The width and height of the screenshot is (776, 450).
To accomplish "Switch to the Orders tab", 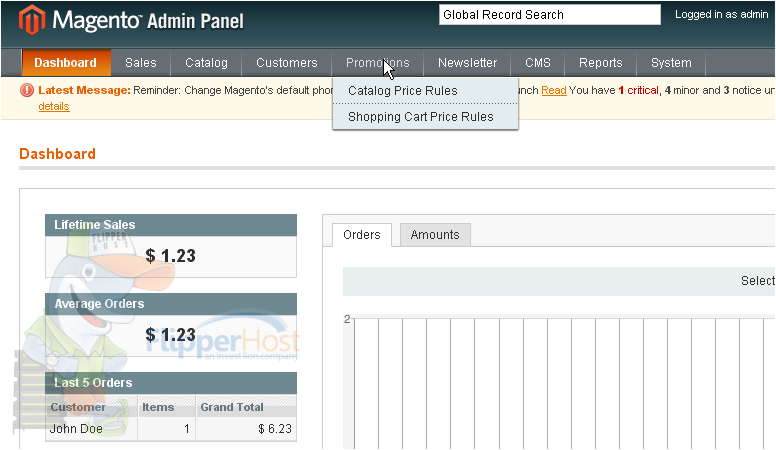I will 362,235.
